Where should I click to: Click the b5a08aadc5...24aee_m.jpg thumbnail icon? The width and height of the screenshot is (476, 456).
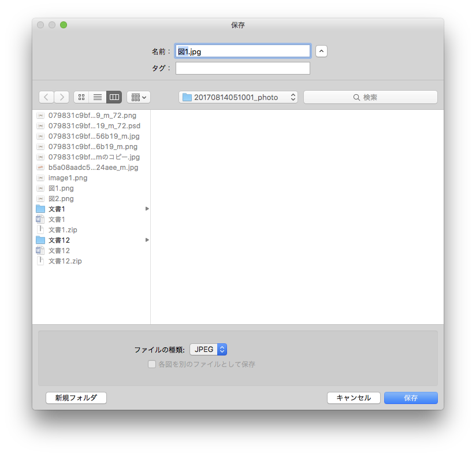(40, 168)
